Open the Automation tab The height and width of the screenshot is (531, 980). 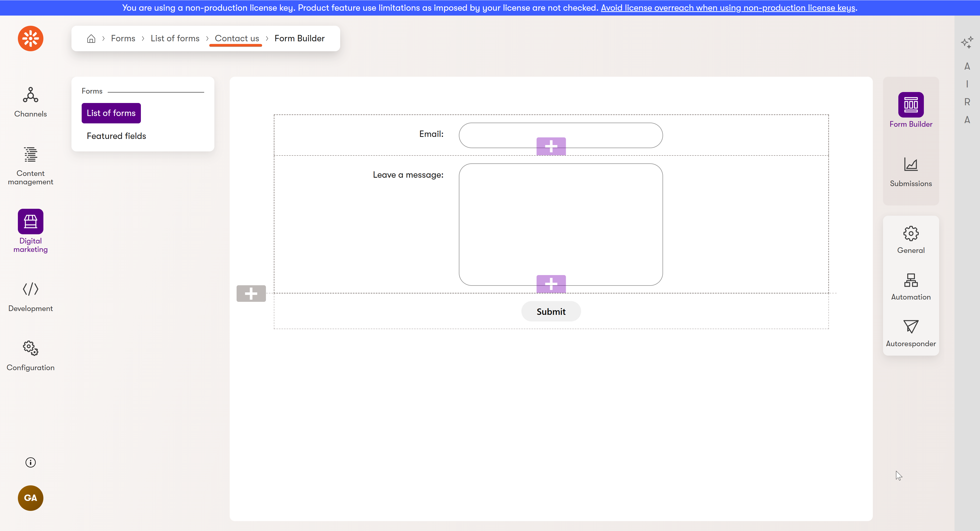click(x=910, y=287)
